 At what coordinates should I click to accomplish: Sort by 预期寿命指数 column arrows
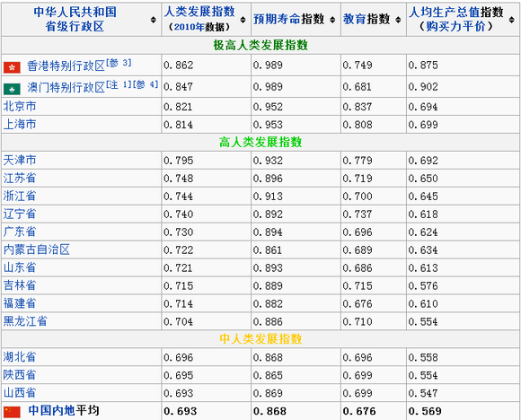click(x=332, y=20)
